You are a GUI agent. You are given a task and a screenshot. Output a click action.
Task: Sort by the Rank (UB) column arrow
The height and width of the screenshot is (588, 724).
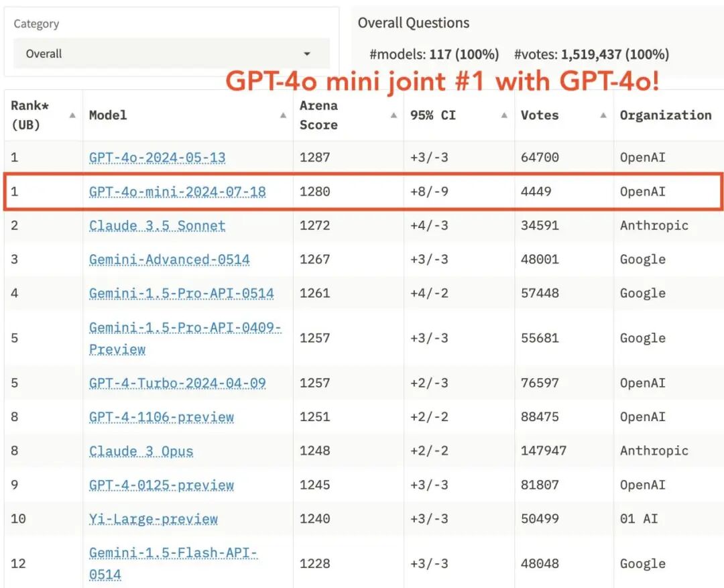pyautogui.click(x=72, y=115)
